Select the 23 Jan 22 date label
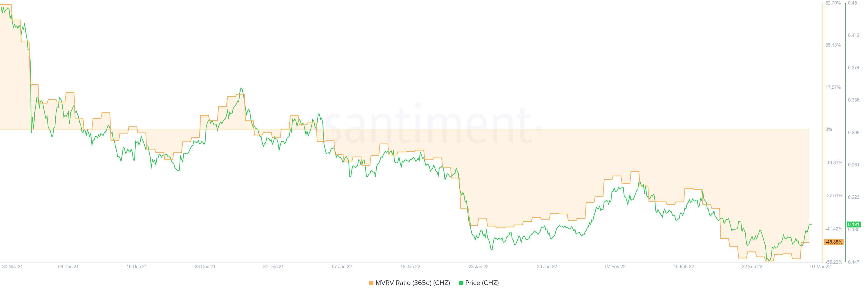Image resolution: width=868 pixels, height=294 pixels. pos(479,267)
